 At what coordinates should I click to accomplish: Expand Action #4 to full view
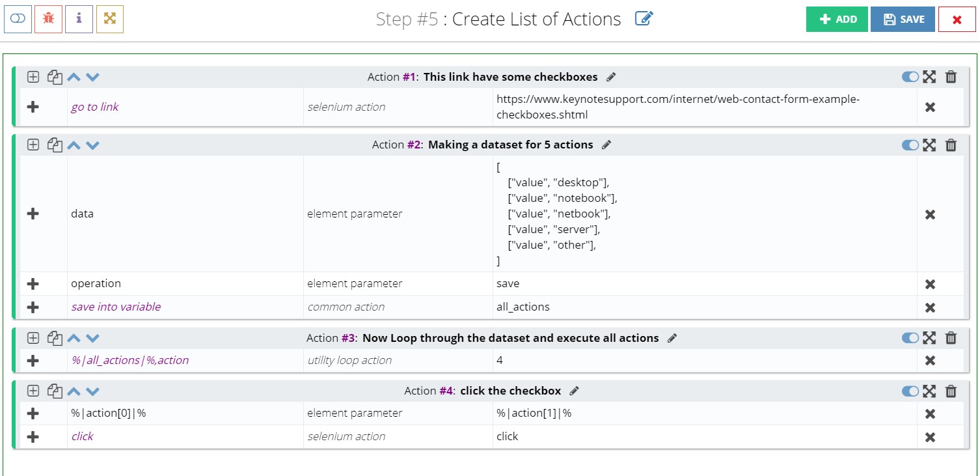tap(929, 391)
